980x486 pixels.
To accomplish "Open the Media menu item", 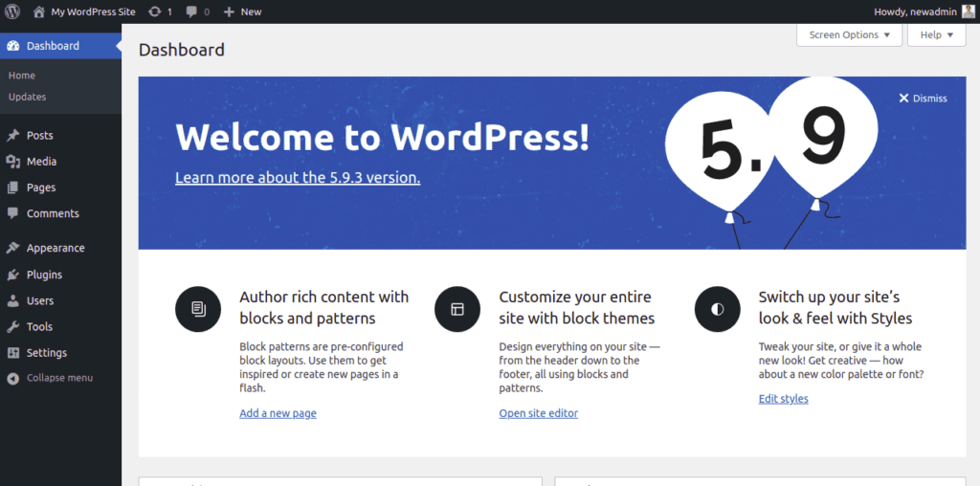I will pos(41,162).
